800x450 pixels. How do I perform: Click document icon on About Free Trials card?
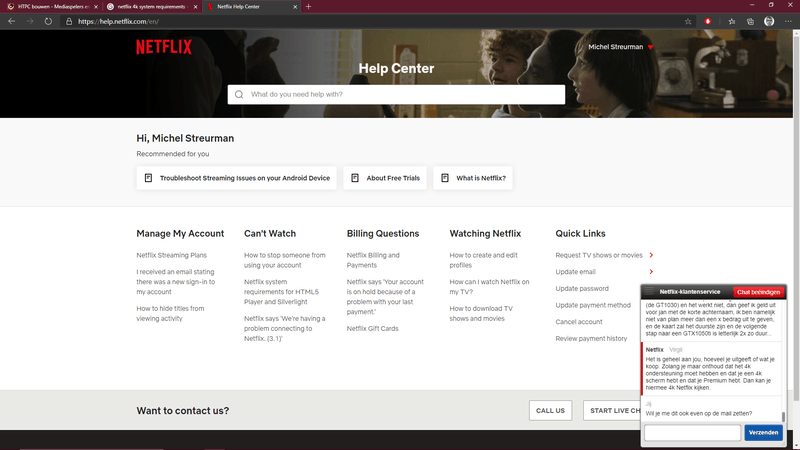355,178
